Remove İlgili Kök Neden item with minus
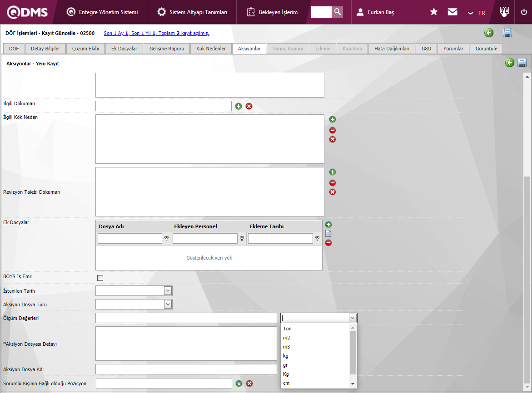 [333, 130]
